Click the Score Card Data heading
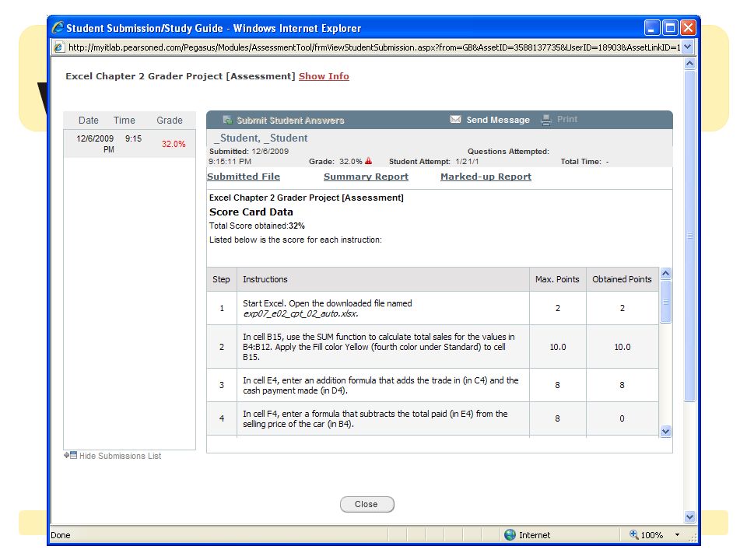This screenshot has width=747, height=560. coord(251,212)
